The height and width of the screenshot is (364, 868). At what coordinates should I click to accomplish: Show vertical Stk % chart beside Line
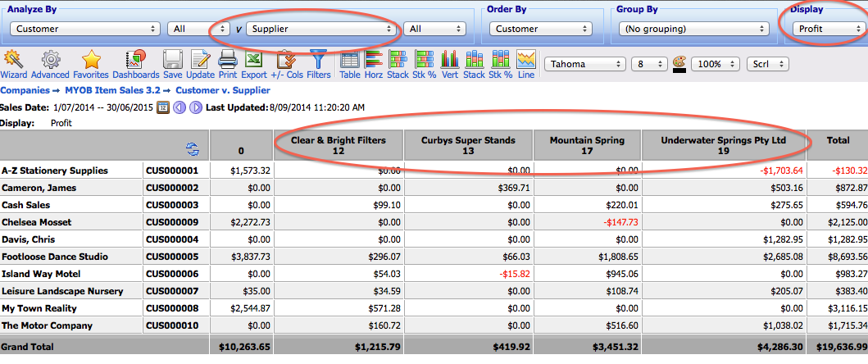501,64
